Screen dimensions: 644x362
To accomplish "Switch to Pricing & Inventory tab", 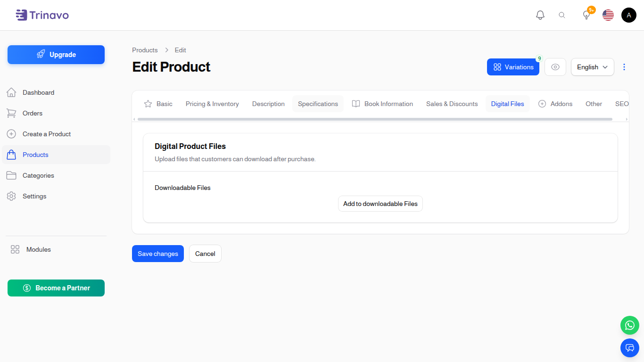I will tap(212, 104).
